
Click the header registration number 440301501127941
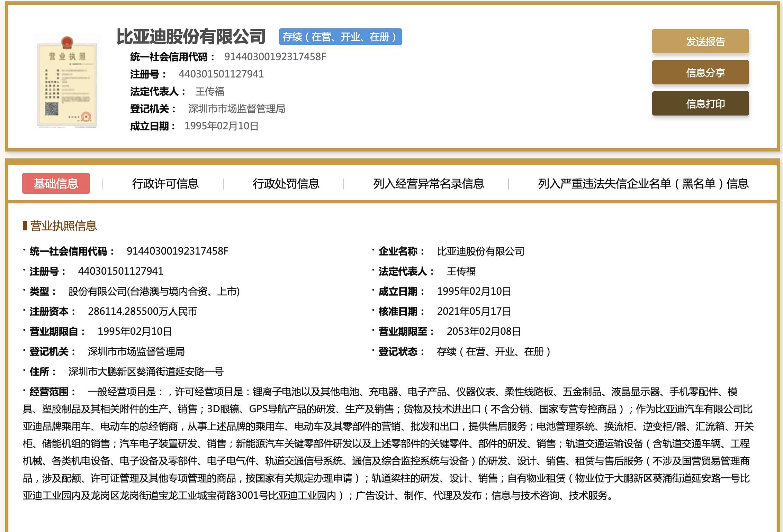coord(221,74)
